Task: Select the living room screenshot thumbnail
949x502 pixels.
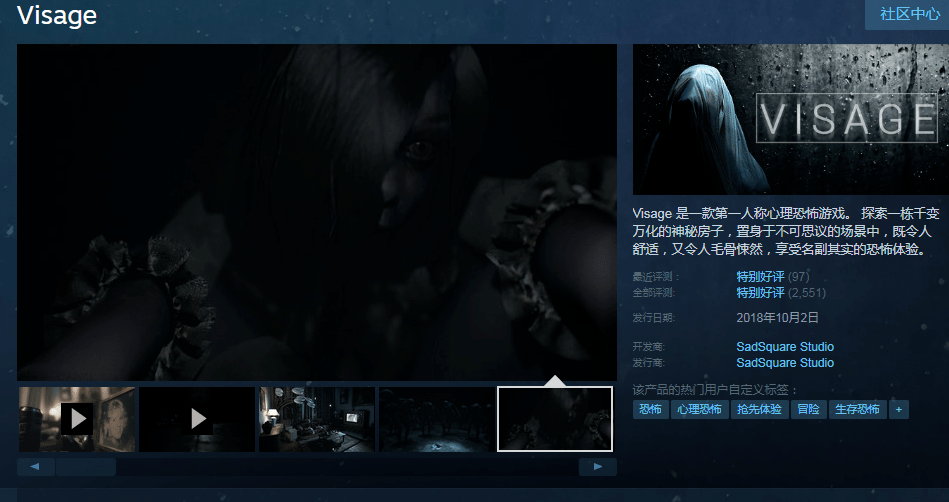Action: [x=317, y=419]
